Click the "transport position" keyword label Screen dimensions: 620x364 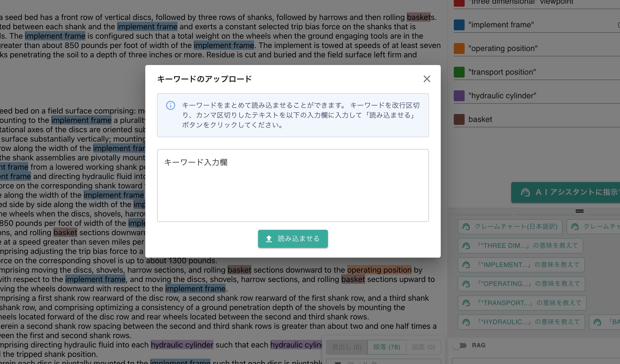pyautogui.click(x=502, y=72)
